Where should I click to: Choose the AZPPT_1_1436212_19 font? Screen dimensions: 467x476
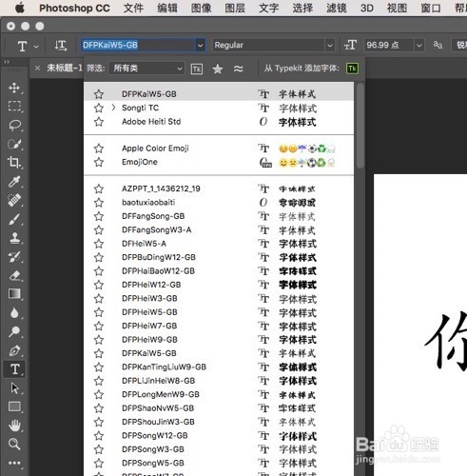pyautogui.click(x=219, y=188)
